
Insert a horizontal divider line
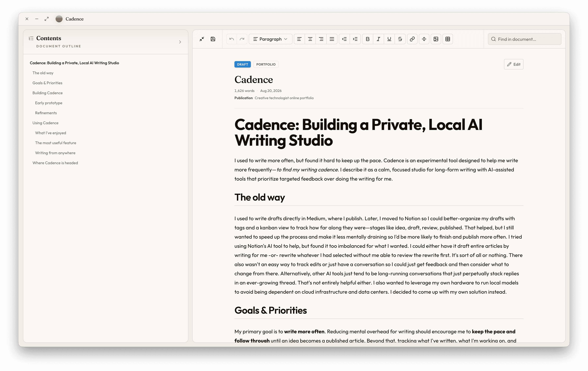(424, 39)
